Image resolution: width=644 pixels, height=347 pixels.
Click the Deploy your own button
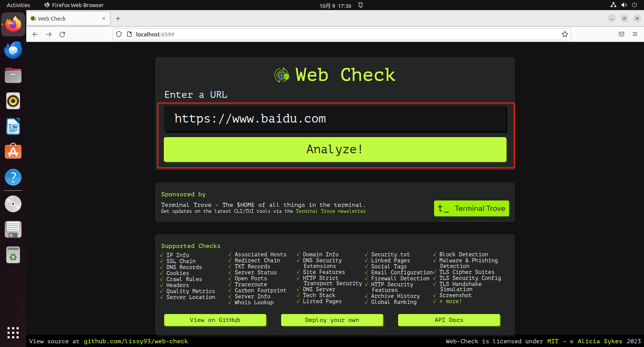coord(332,320)
